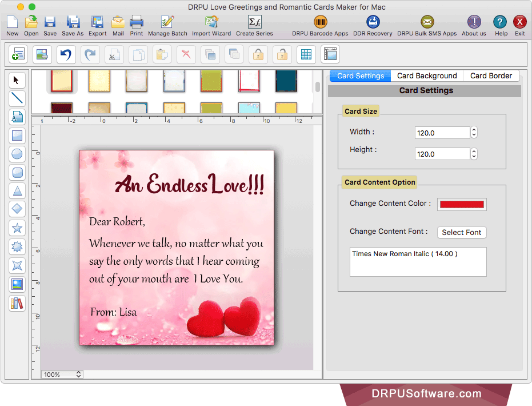Switch to the Card Background tab
532x406 pixels.
pos(426,75)
